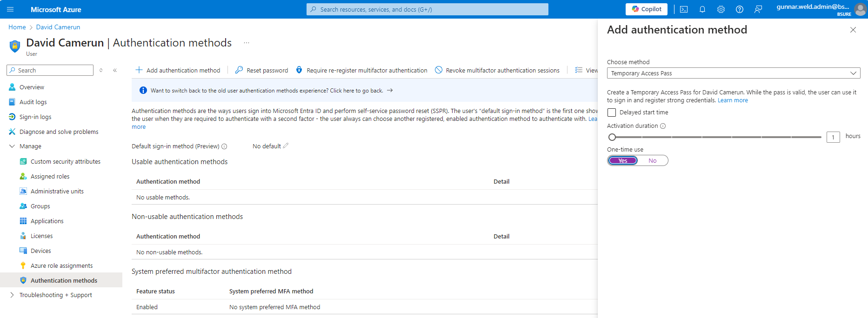The height and width of the screenshot is (318, 868).
Task: Click the Azure global search box
Action: [427, 9]
